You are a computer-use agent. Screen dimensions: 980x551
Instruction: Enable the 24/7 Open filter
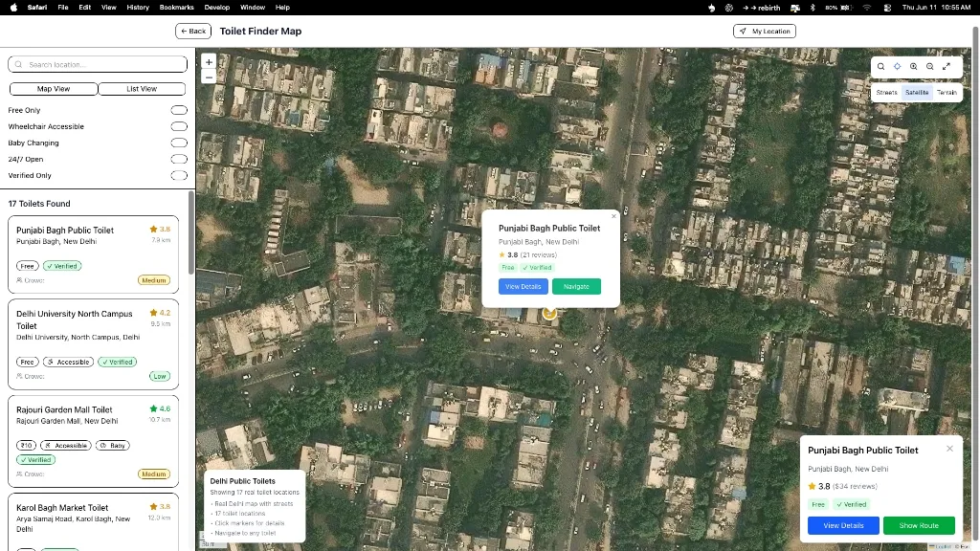coord(179,159)
